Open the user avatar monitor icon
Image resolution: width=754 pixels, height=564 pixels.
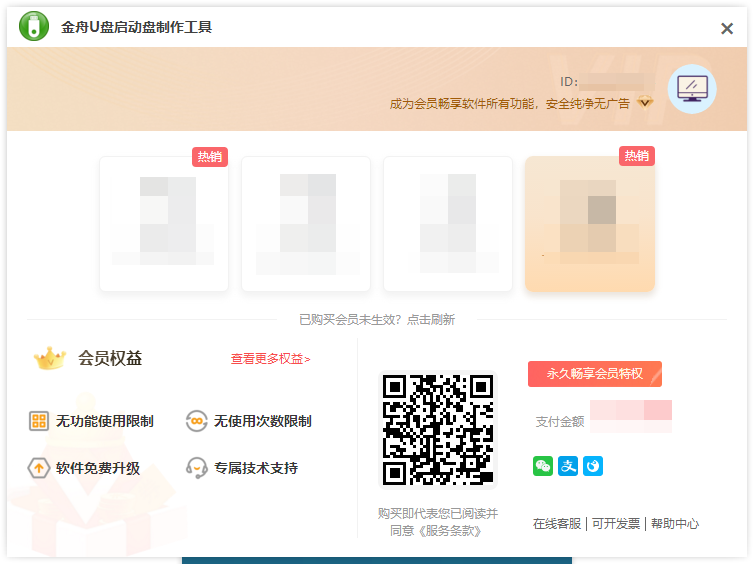(x=692, y=89)
